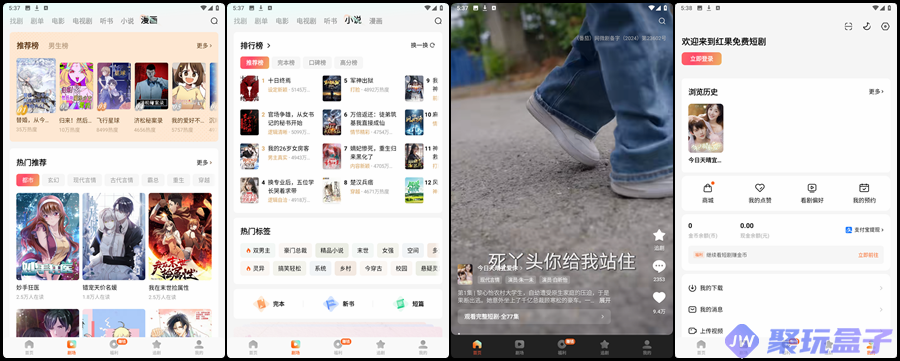This screenshot has width=900, height=361.
Task: Open the scan QR icon on profile page
Action: pos(848,26)
